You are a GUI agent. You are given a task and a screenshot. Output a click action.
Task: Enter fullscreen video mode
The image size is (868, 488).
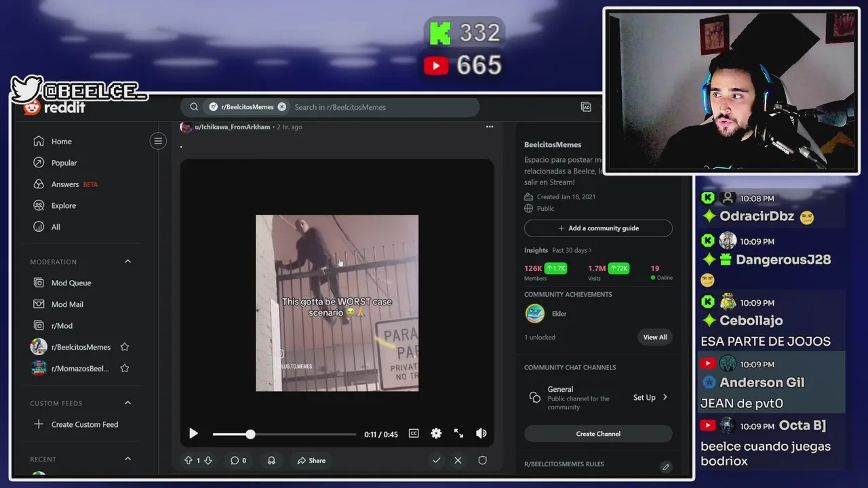click(458, 434)
